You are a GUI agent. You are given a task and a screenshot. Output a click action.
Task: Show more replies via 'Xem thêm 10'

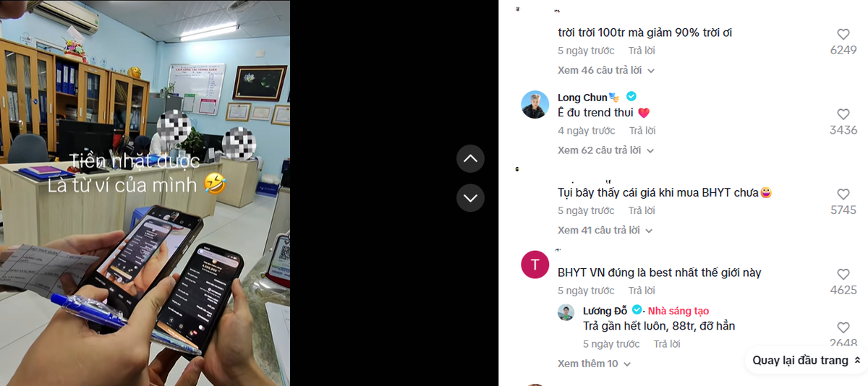[595, 364]
